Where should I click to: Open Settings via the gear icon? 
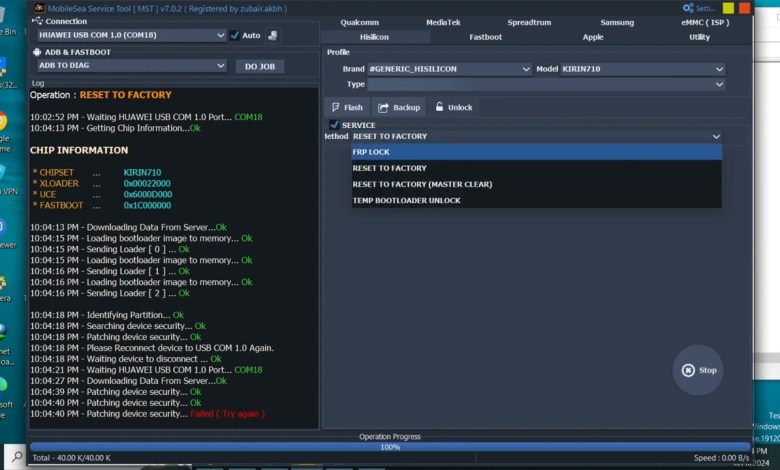[x=687, y=8]
